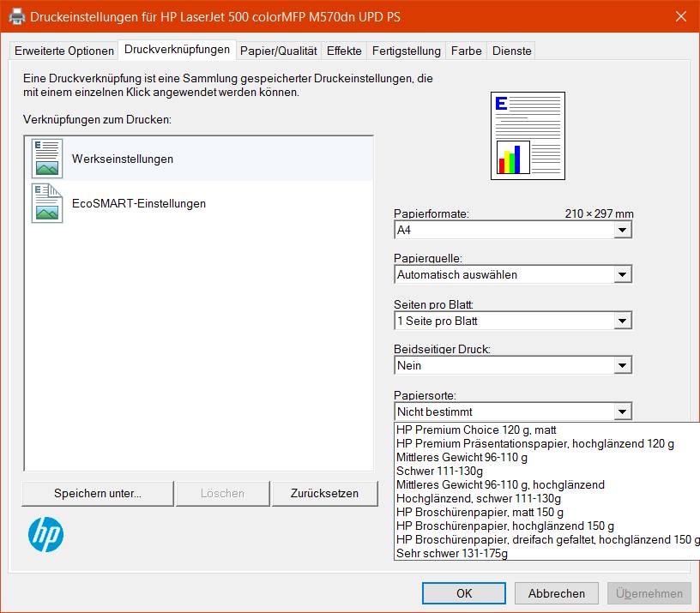Click Speichern unter... button

[x=98, y=494]
